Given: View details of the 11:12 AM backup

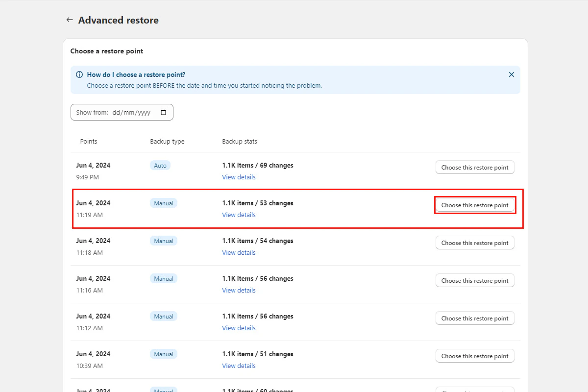Looking at the screenshot, I should pyautogui.click(x=239, y=328).
